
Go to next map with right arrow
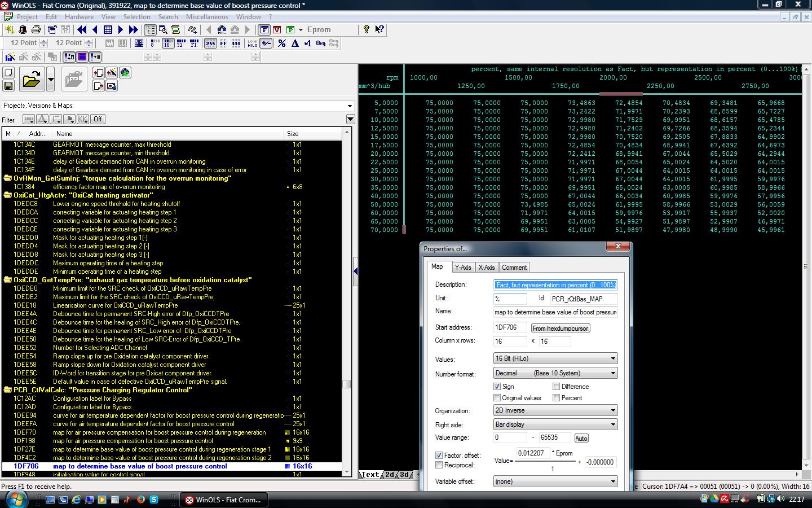(x=121, y=29)
